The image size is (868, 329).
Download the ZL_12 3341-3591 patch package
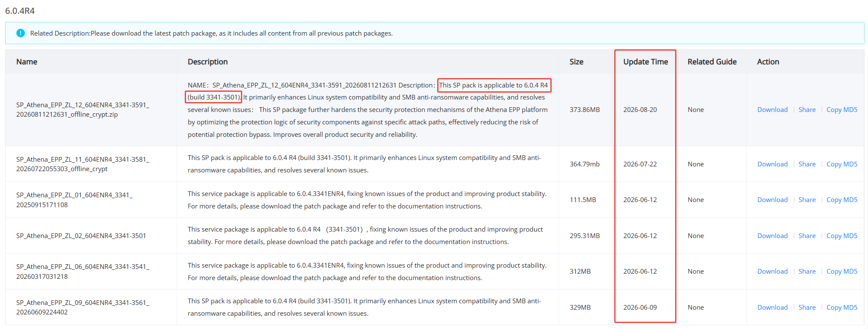coord(772,110)
